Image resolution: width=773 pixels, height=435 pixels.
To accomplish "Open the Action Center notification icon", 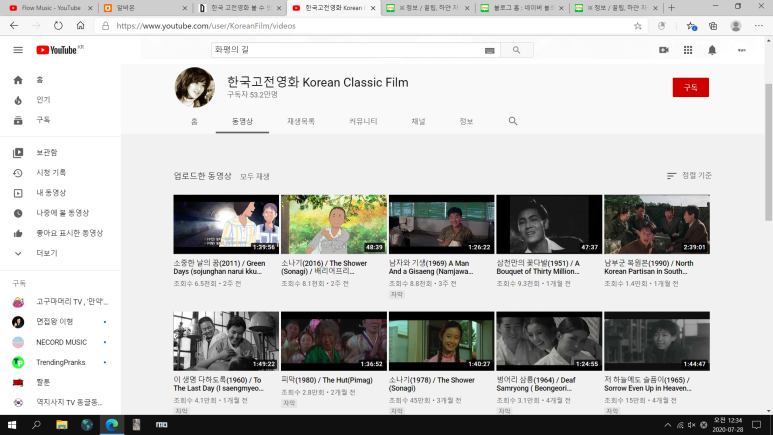I will pos(757,425).
